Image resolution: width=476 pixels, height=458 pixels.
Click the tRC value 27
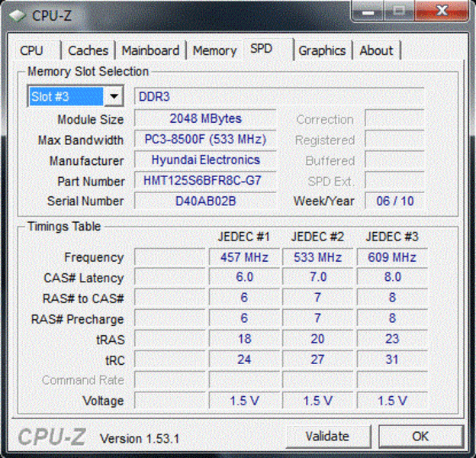(x=317, y=360)
